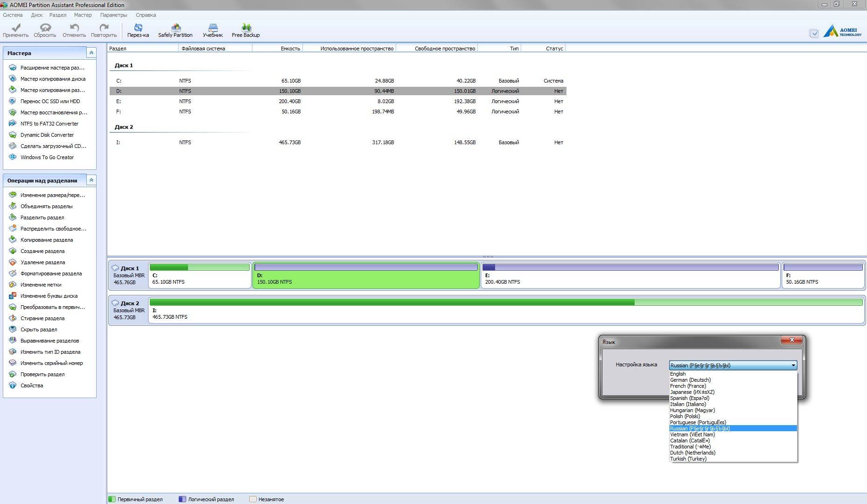
Task: Open the Настройка языка combo box
Action: pyautogui.click(x=733, y=365)
